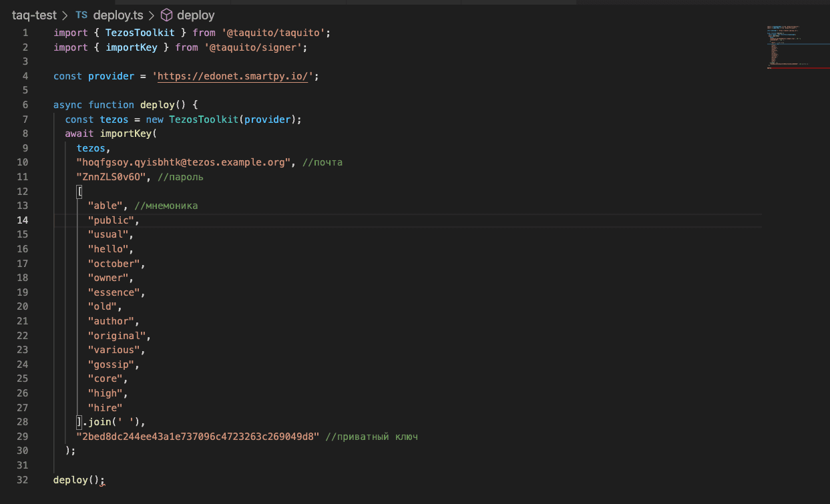
Task: Open the taq-test folder breadcrumb
Action: [x=34, y=15]
